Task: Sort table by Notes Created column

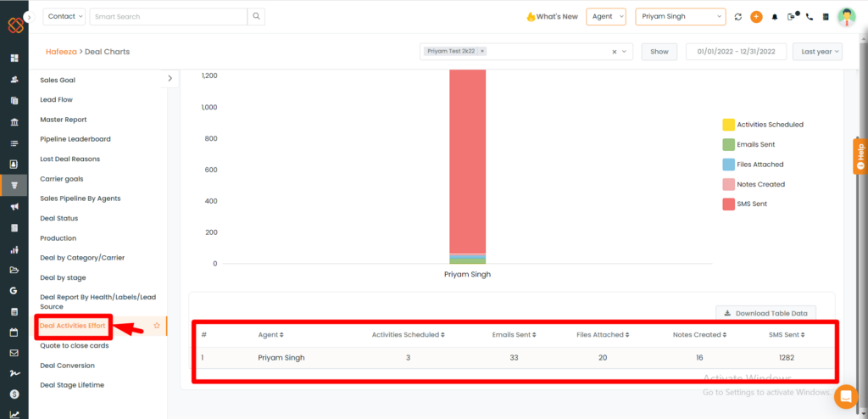Action: pyautogui.click(x=699, y=335)
